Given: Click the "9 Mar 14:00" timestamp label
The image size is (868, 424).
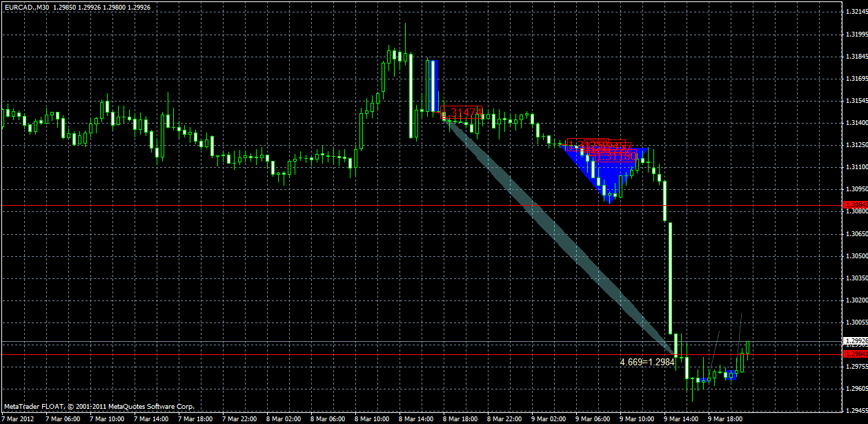Looking at the screenshot, I should (682, 418).
